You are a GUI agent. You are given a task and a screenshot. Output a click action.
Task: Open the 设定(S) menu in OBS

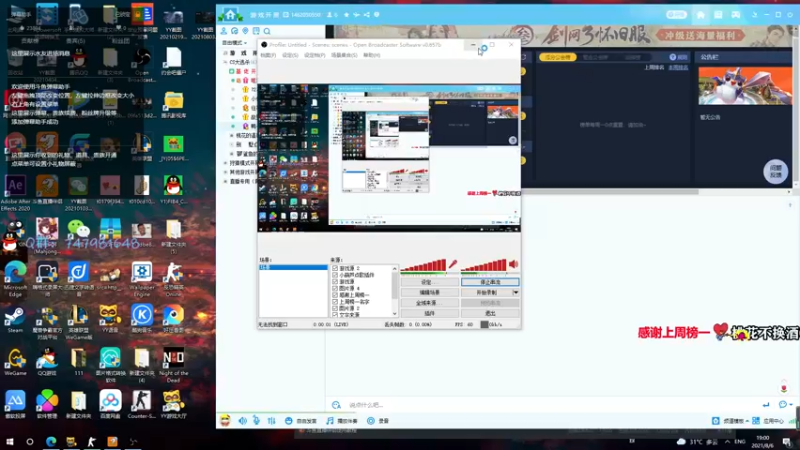click(x=290, y=55)
